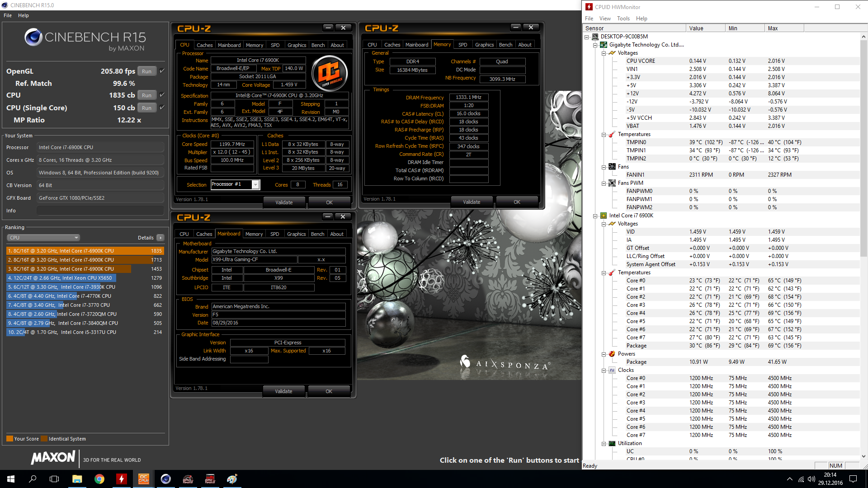This screenshot has width=868, height=488.
Task: Show hidden system tray icons
Action: (789, 479)
